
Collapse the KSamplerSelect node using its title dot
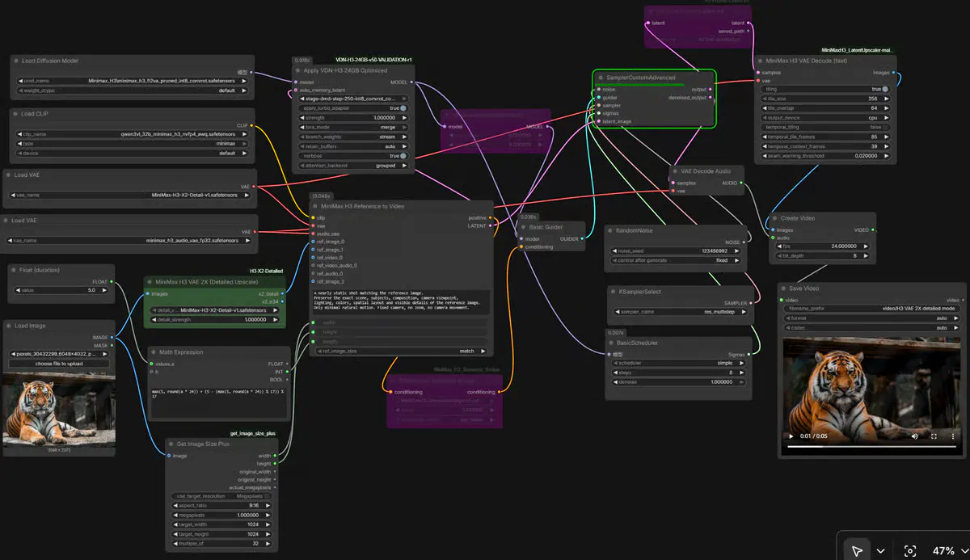click(x=614, y=291)
